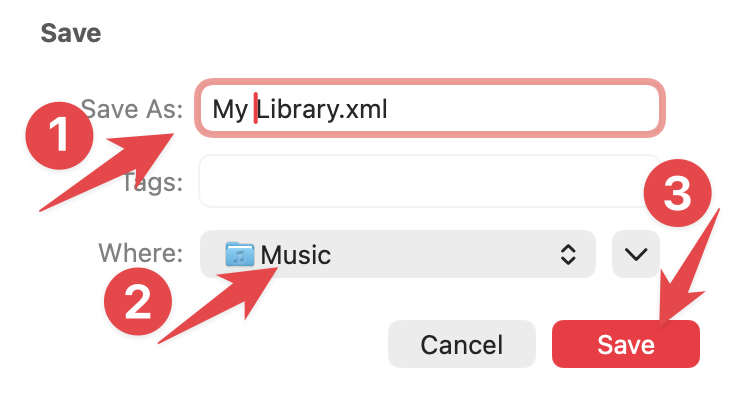
Task: Click the red arrow pointing at Save
Action: [688, 268]
